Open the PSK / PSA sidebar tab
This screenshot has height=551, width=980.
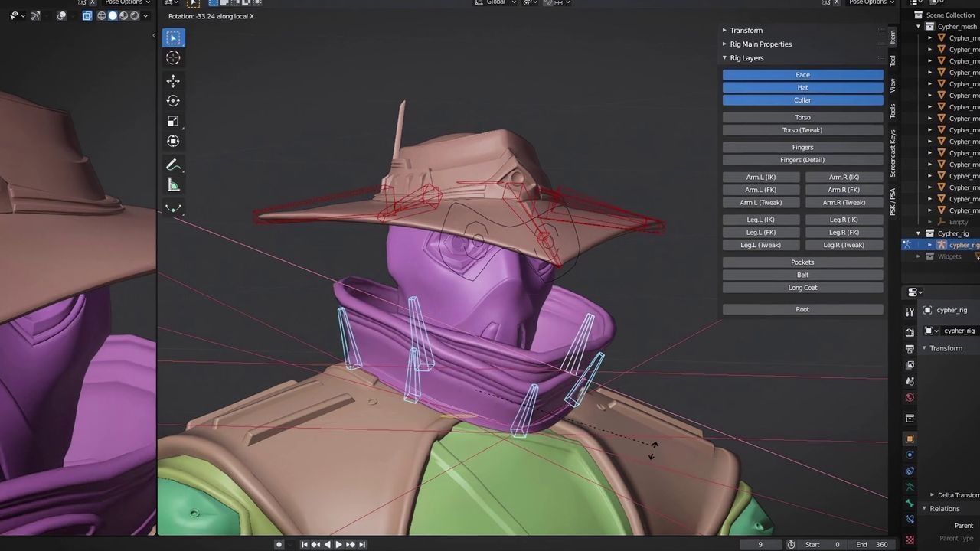click(893, 201)
